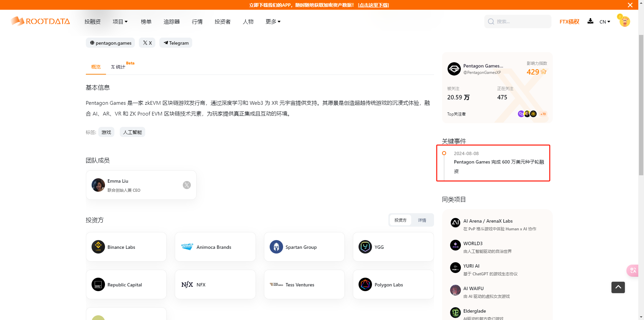Open the 榜单 menu item
The image size is (644, 320).
click(x=146, y=21)
